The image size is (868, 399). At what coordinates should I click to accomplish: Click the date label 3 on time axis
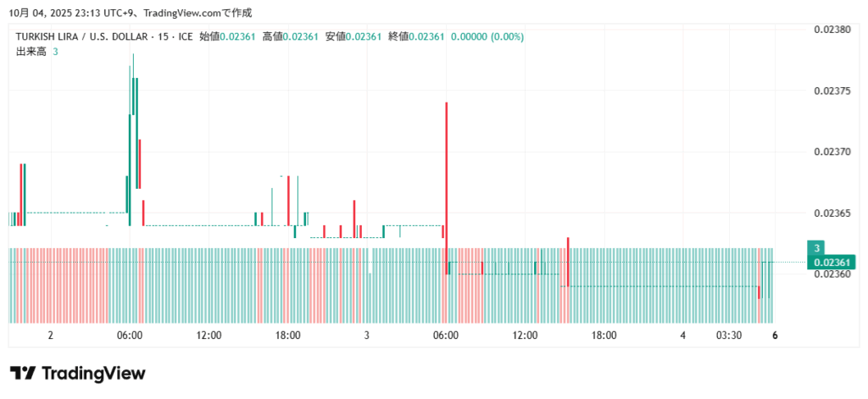click(366, 335)
